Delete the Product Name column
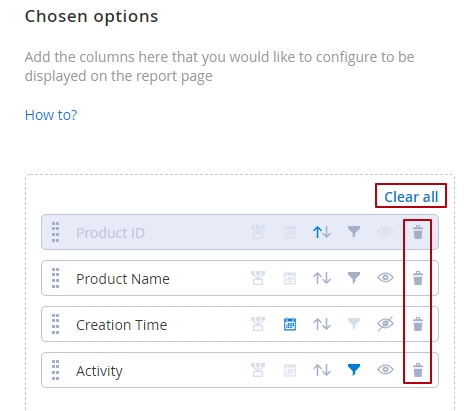The height and width of the screenshot is (411, 467). coord(418,278)
